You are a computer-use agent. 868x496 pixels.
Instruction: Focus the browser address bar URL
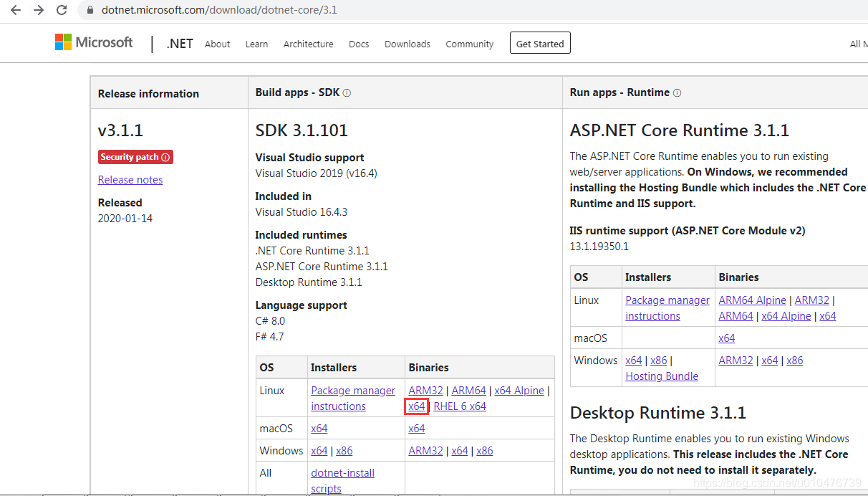[x=219, y=11]
